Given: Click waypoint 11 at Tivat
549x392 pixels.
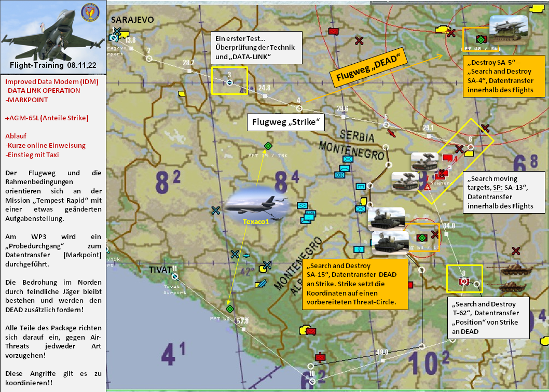Looking at the screenshot, I should [175, 277].
